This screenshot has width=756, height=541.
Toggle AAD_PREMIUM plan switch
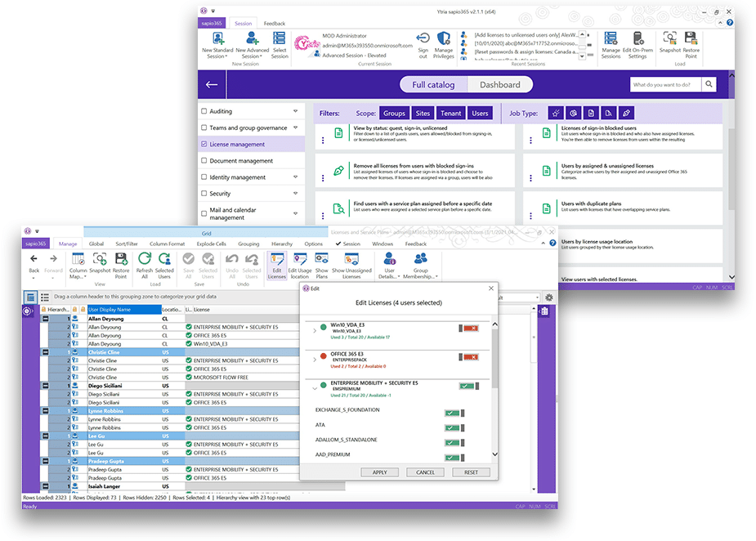coord(454,458)
